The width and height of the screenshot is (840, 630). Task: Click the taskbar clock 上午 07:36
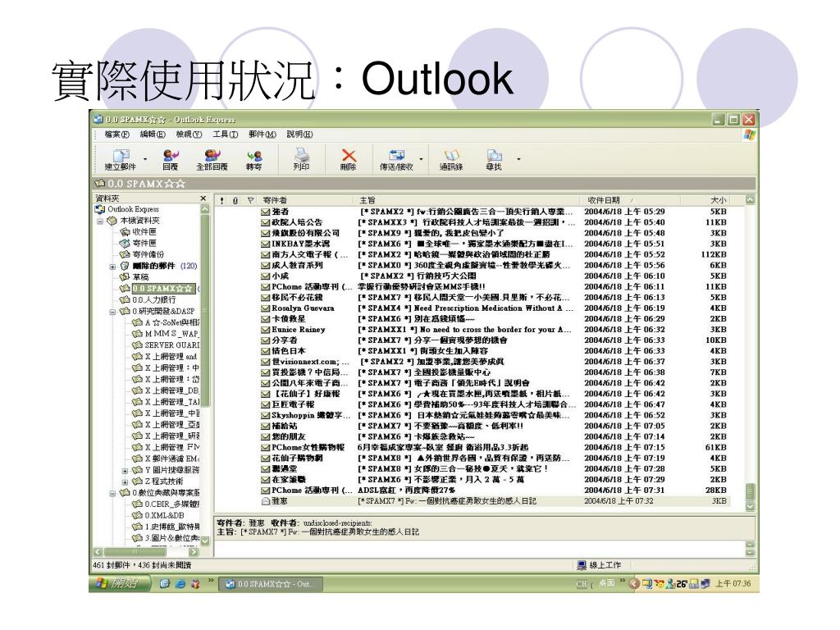coord(733,583)
